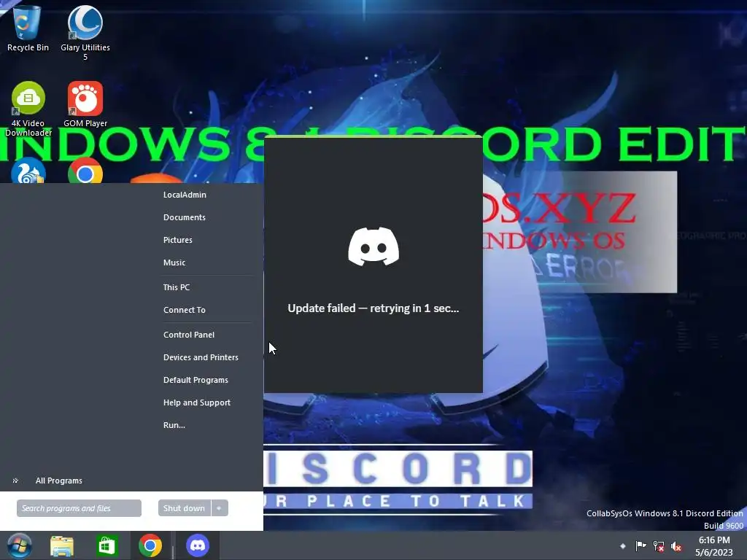The image size is (747, 560).
Task: Open This PC from Start menu
Action: [177, 287]
